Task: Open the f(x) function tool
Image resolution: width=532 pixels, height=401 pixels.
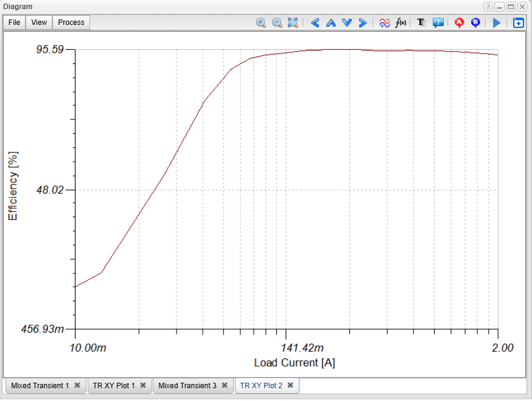Action: pyautogui.click(x=401, y=23)
